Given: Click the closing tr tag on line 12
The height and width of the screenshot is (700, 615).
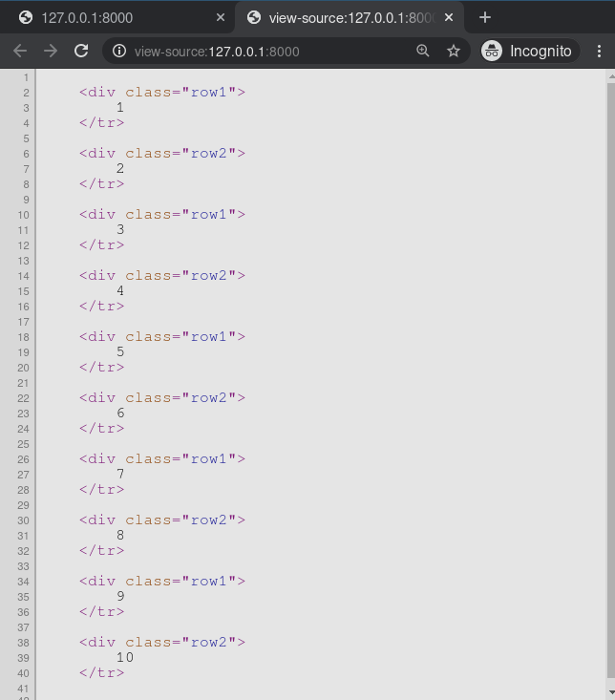Looking at the screenshot, I should tap(102, 245).
